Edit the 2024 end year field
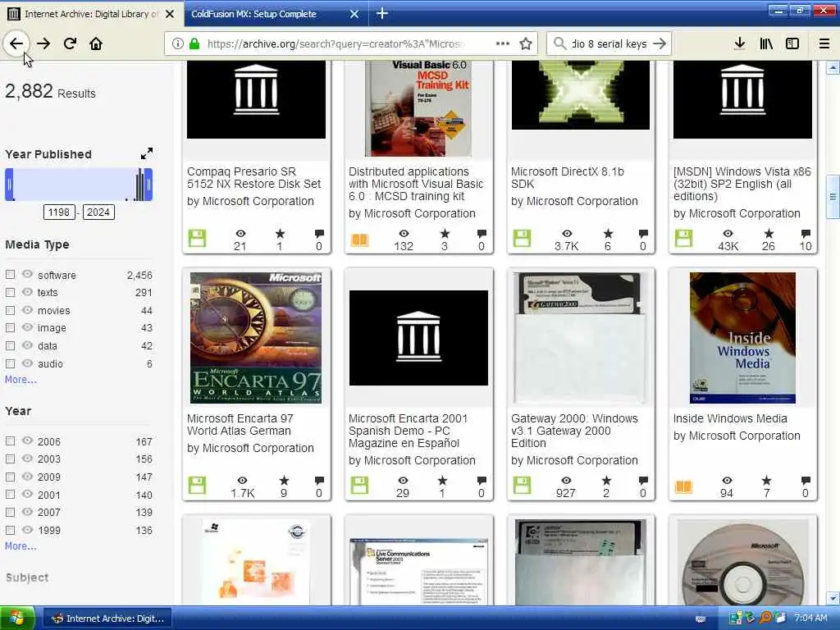Screen dimensions: 840x630 click(x=98, y=212)
